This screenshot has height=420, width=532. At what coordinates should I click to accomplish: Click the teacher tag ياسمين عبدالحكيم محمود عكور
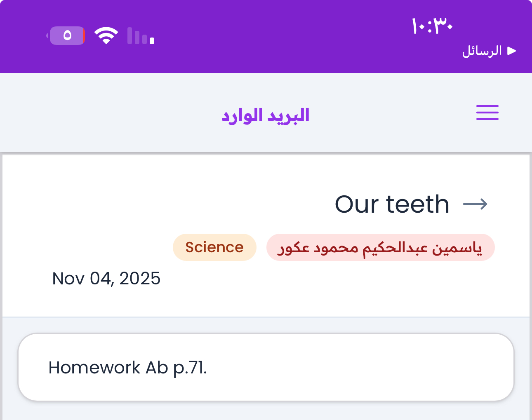[x=380, y=247]
